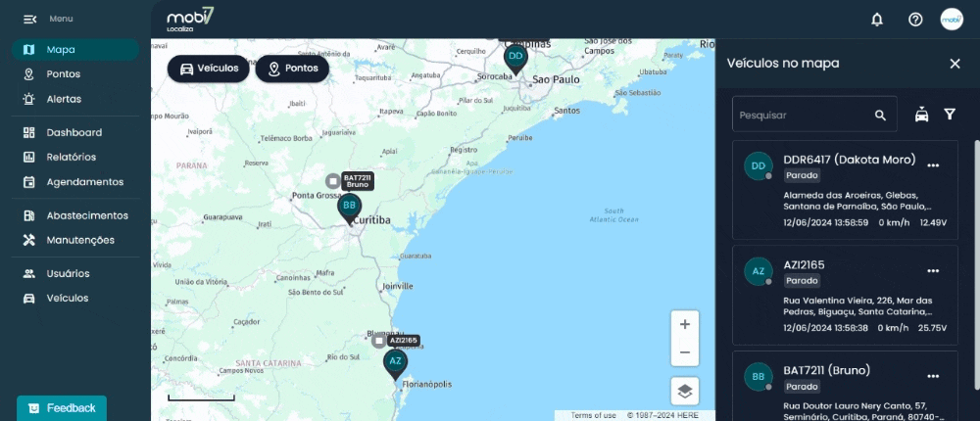Viewport: 980px width, 421px height.
Task: Open Veículos in the sidebar
Action: (x=75, y=298)
